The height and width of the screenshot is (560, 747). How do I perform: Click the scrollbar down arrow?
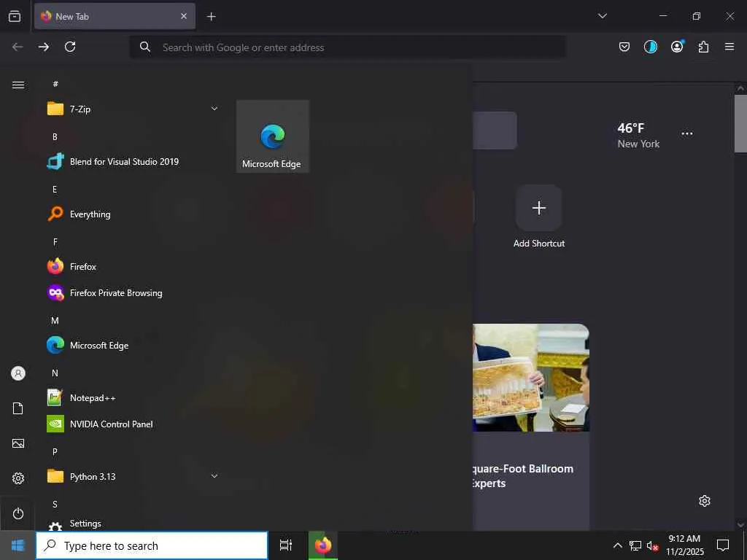click(740, 525)
